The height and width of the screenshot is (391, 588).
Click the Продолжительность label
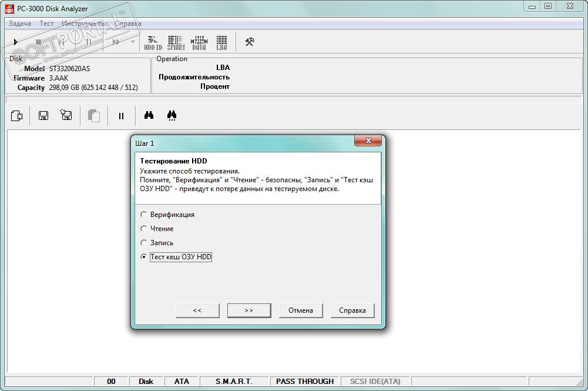[194, 77]
